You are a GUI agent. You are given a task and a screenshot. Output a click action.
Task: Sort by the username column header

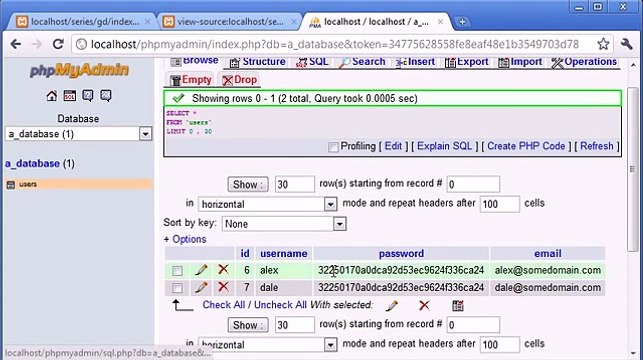click(x=284, y=253)
